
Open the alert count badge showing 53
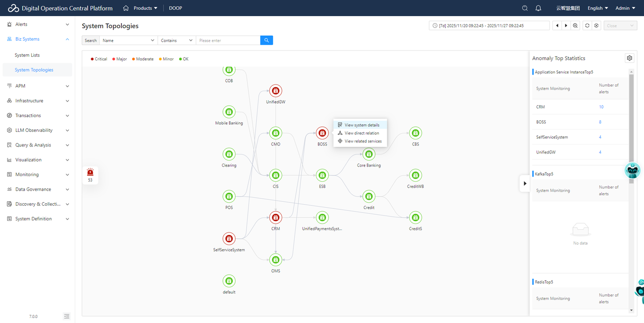(x=90, y=175)
